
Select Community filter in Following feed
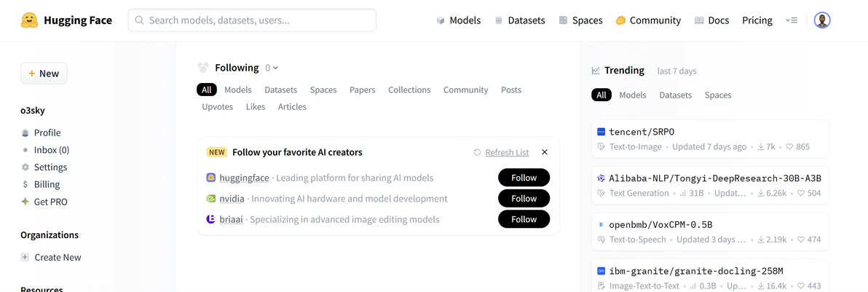point(465,90)
